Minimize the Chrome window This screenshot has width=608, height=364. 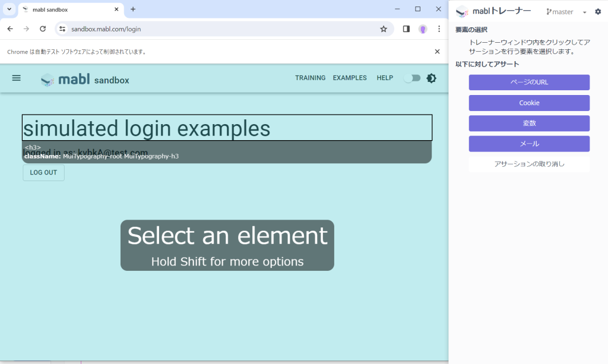(397, 9)
